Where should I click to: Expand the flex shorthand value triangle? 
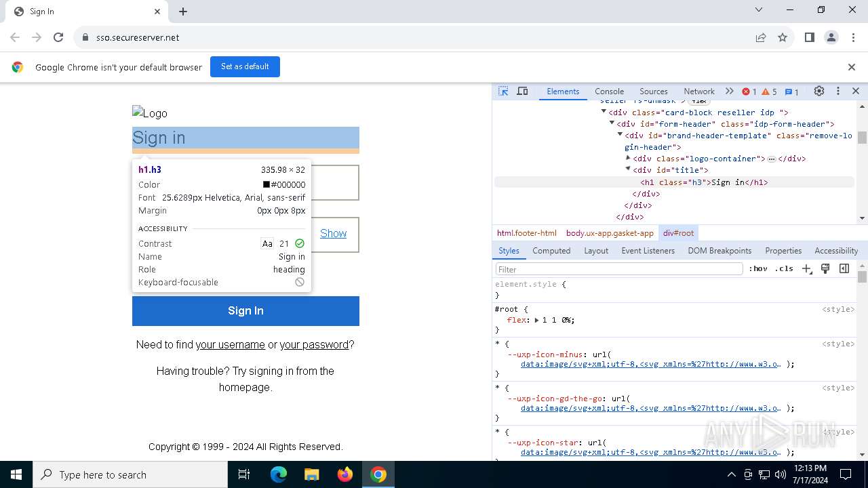[x=536, y=320]
